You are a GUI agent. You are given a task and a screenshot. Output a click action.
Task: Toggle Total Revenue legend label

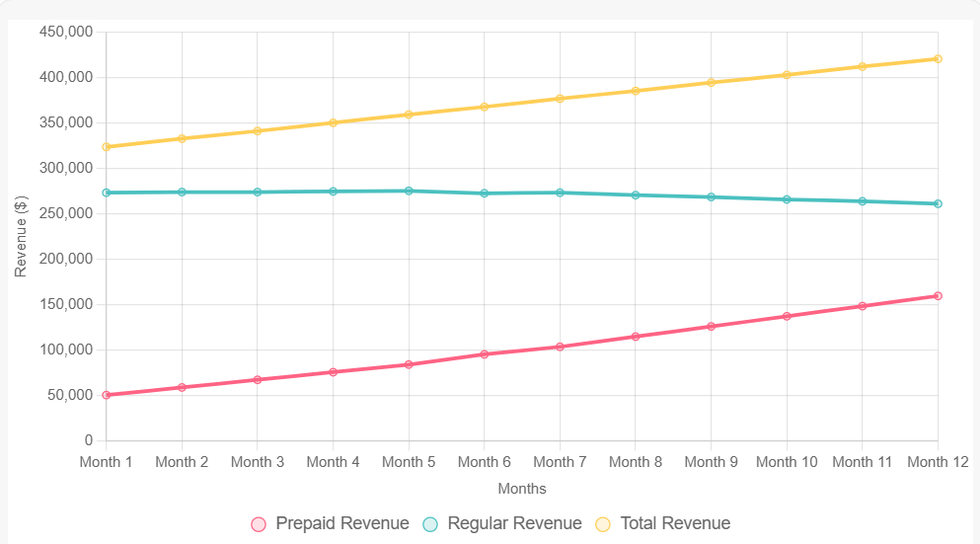(675, 523)
